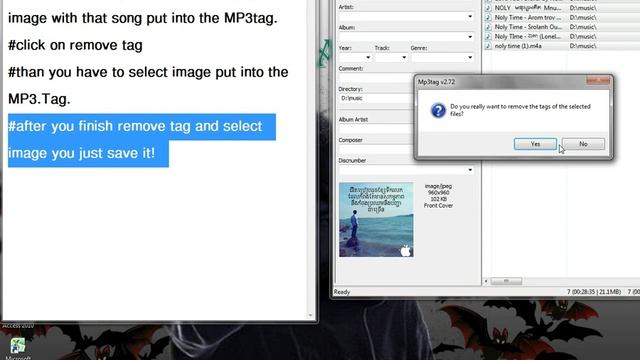Click status entry '7 (00:28:35 | 21.1MB)'
640x360 pixels.
(594, 292)
